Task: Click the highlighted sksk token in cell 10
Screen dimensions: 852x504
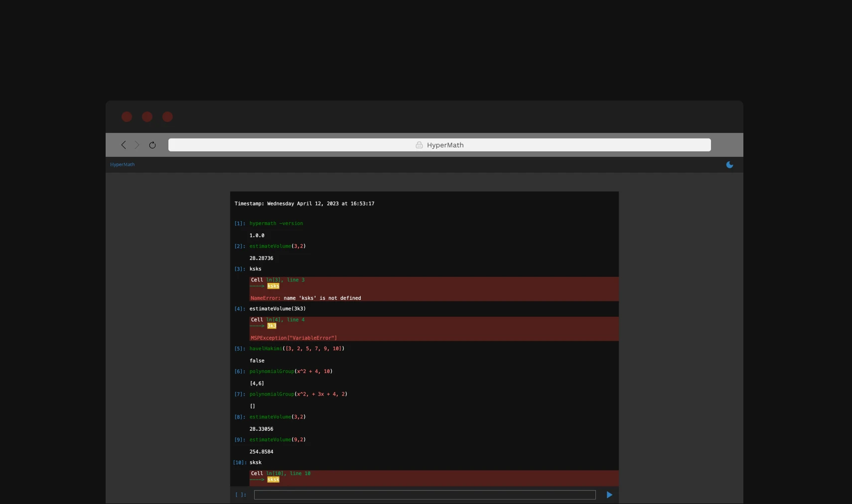Action: [x=273, y=480]
